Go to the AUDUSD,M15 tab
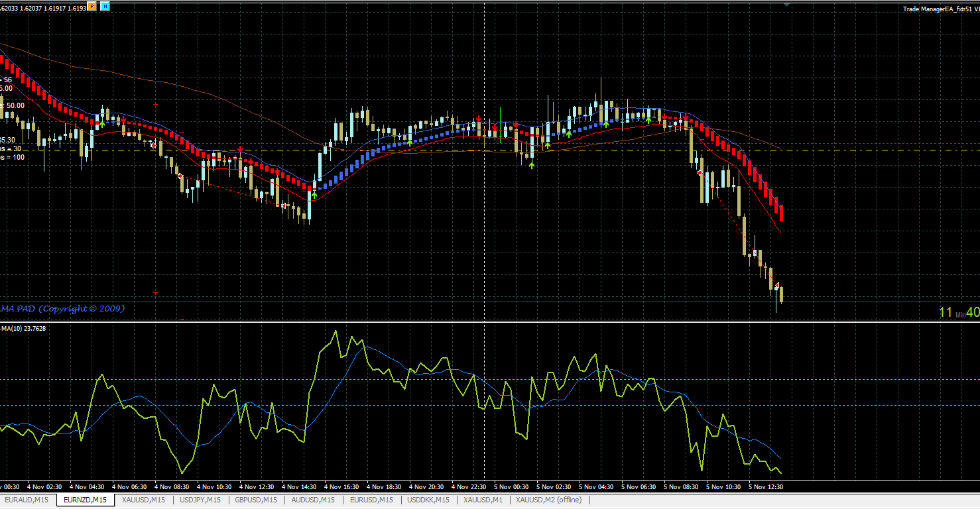This screenshot has width=980, height=509. click(313, 500)
